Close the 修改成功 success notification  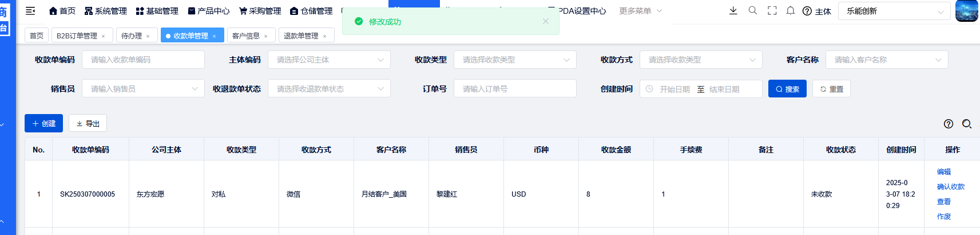click(545, 21)
